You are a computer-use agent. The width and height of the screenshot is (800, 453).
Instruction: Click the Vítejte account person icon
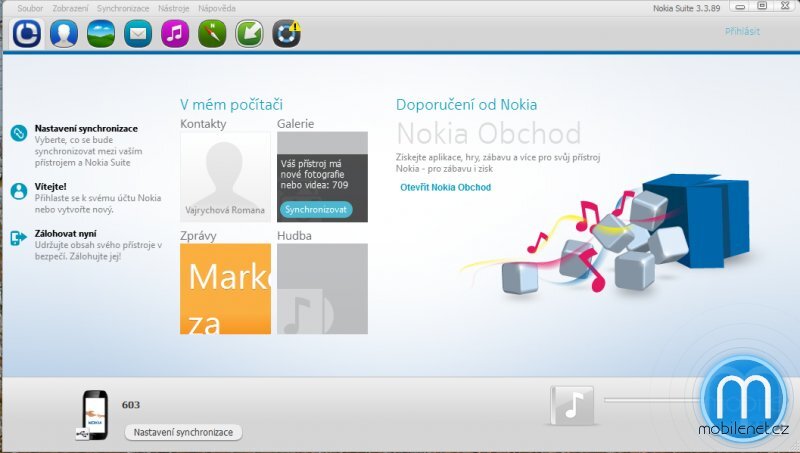pyautogui.click(x=19, y=191)
